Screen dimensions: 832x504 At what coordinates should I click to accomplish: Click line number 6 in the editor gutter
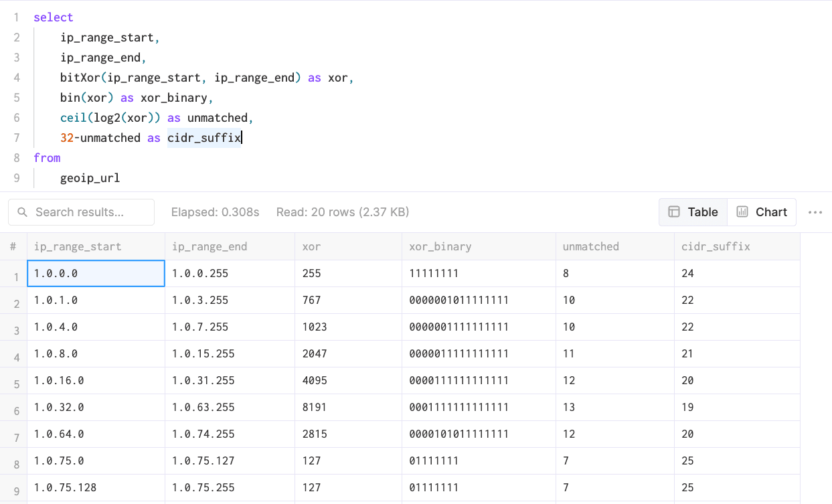(x=17, y=118)
